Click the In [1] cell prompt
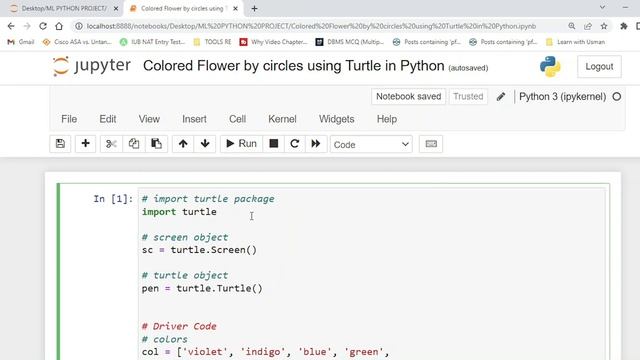640x360 pixels. pyautogui.click(x=113, y=199)
